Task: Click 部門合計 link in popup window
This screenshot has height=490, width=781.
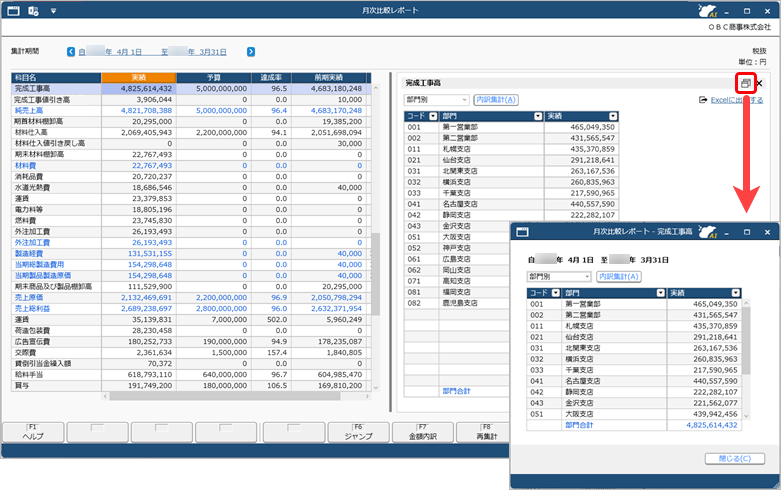Action: point(579,425)
